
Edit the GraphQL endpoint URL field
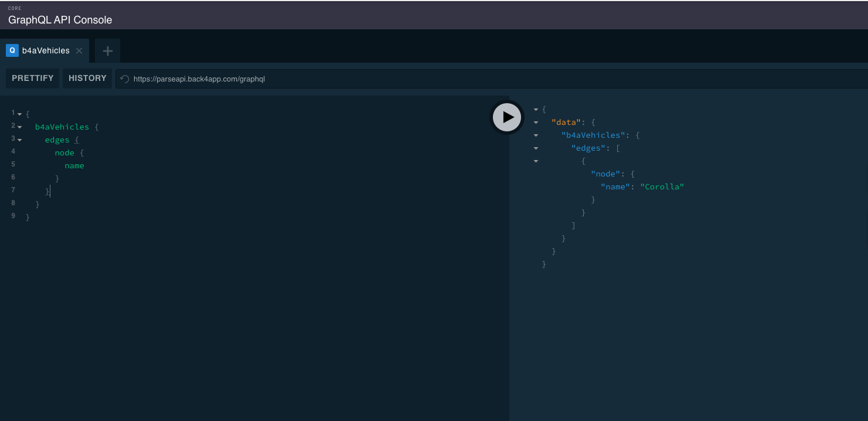491,79
